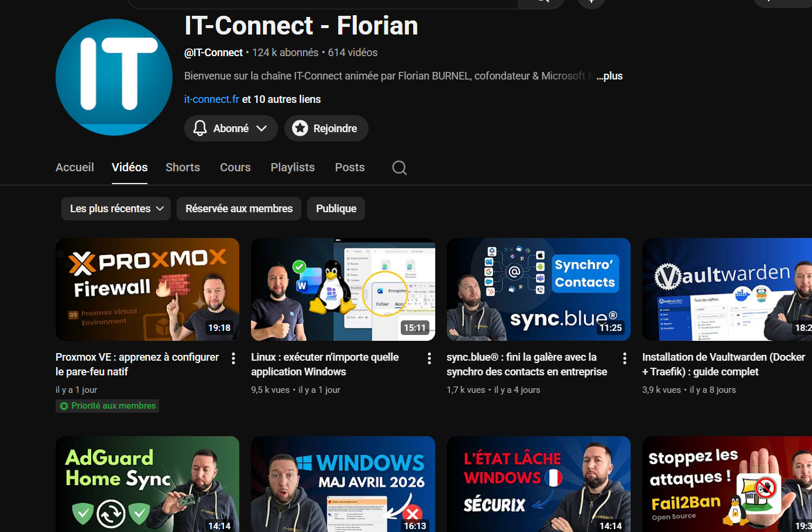Screen dimensions: 812x532
Task: Open options menu for sync.blue video
Action: tap(624, 358)
